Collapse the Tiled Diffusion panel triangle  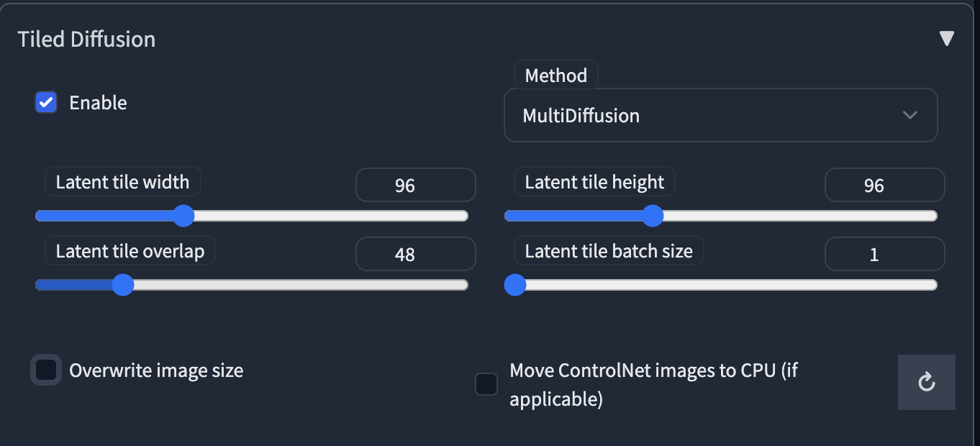coord(946,39)
